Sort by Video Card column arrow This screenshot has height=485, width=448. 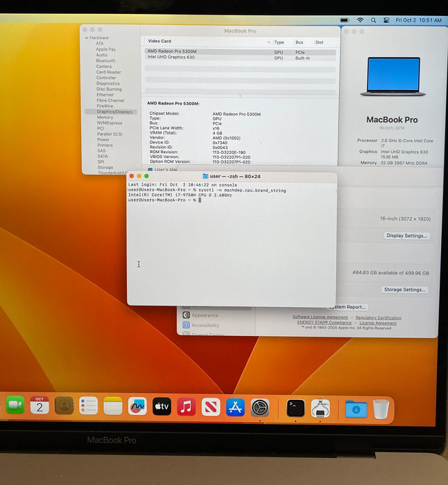point(269,42)
